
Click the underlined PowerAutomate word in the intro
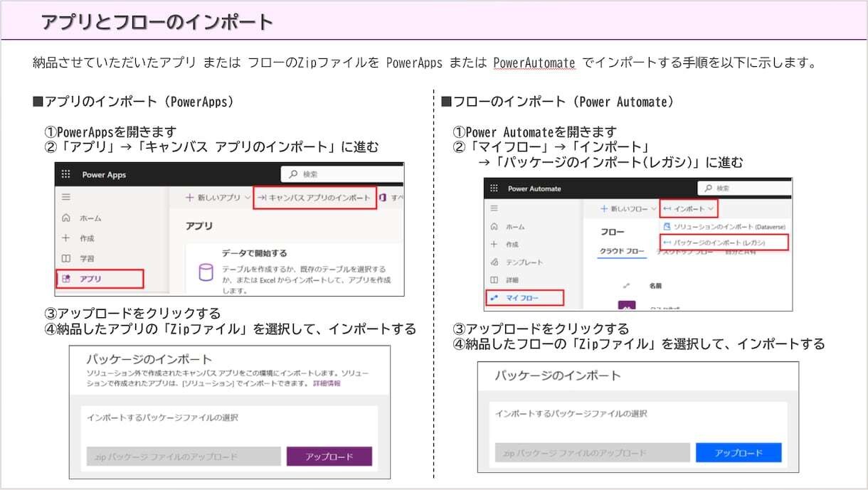click(534, 63)
